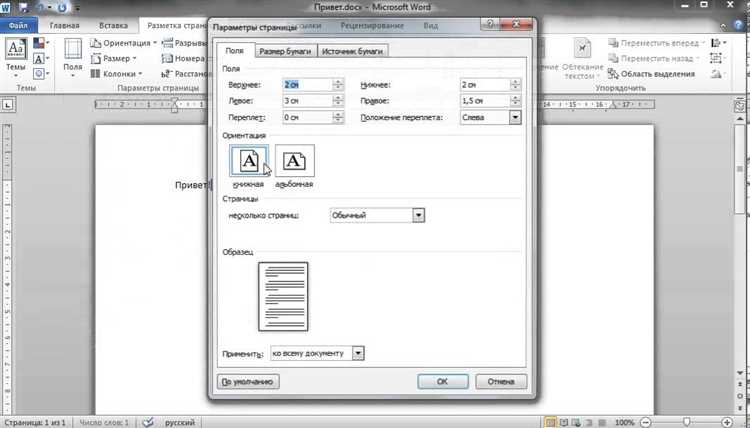Click stepper arrows of Переплет gutter
This screenshot has height=428, width=750.
point(338,117)
